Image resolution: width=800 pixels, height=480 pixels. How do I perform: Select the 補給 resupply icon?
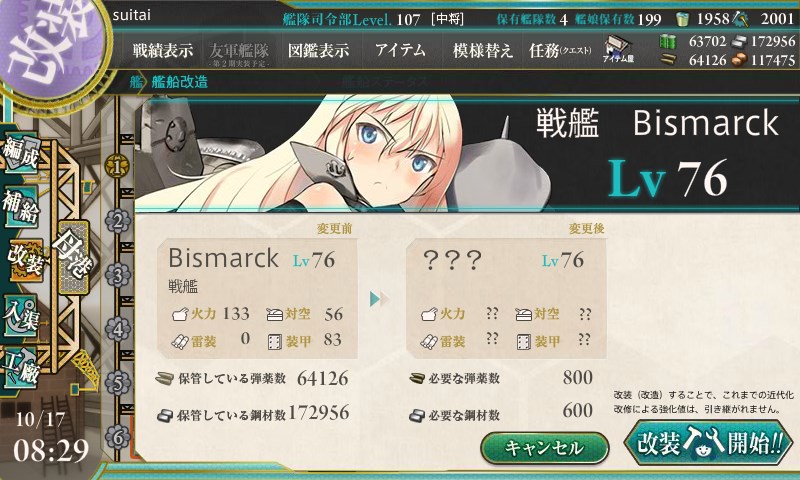[x=21, y=206]
